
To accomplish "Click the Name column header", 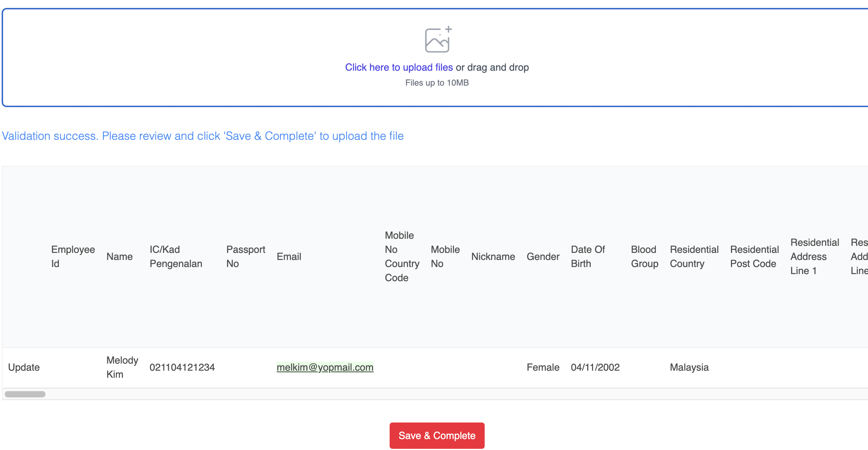I will [119, 256].
